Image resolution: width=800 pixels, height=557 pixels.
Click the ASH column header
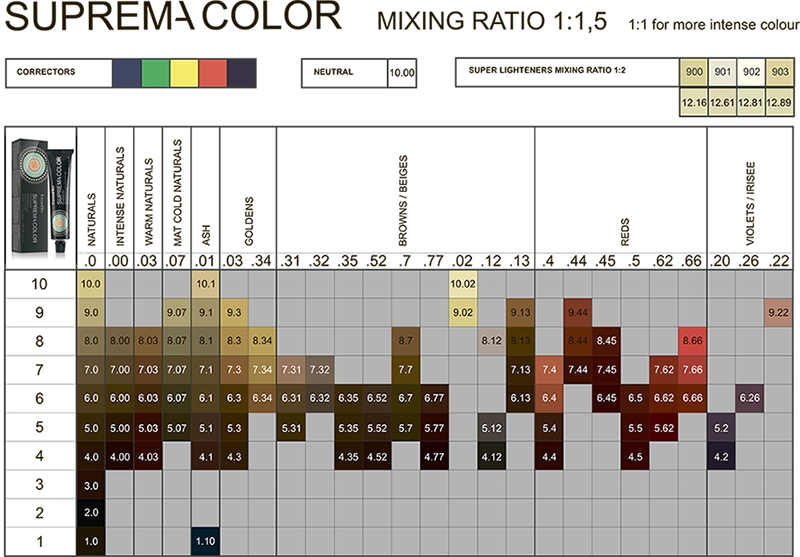coord(206,235)
